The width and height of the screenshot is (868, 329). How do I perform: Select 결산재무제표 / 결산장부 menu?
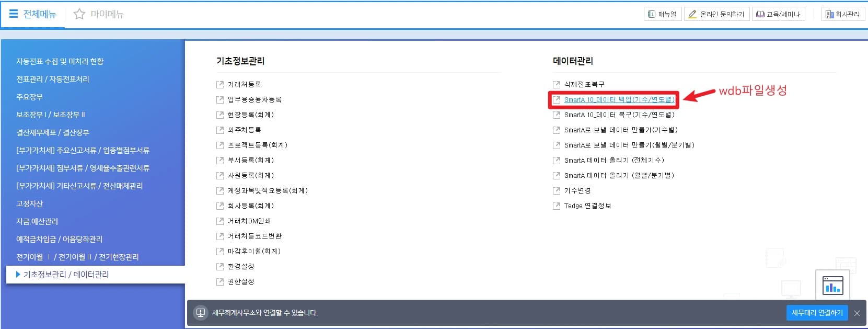52,132
